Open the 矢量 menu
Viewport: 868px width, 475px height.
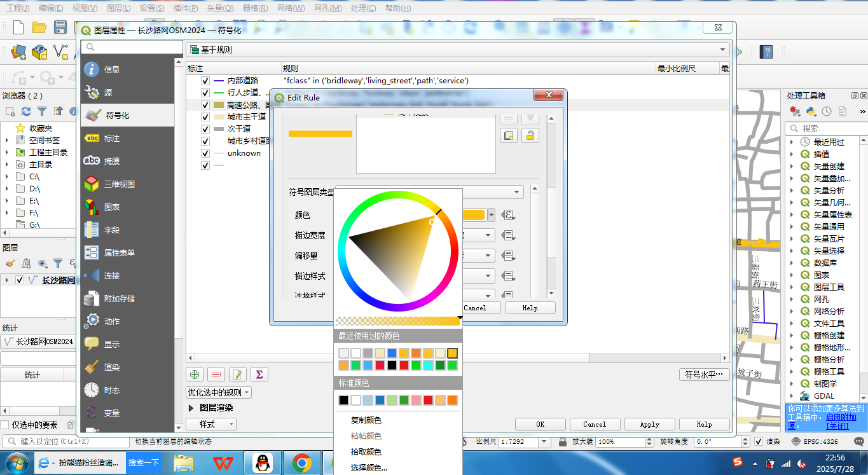tap(220, 8)
